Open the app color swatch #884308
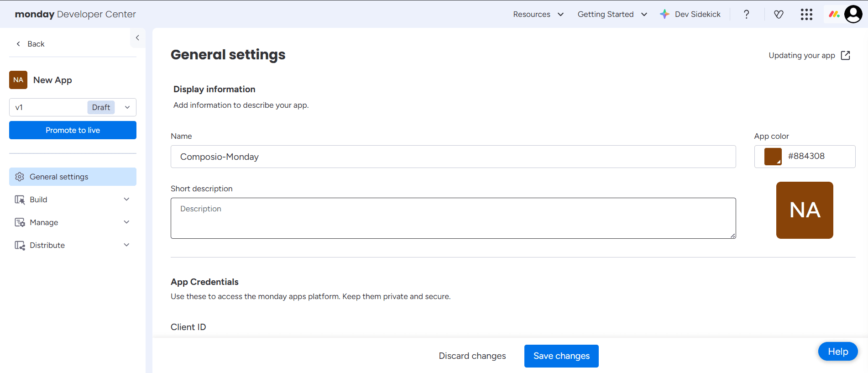This screenshot has height=373, width=868. tap(773, 157)
